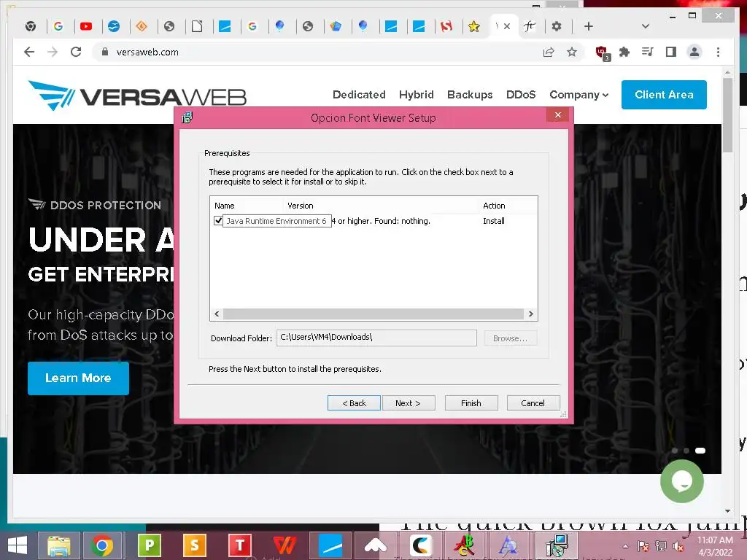
Task: Go back in the browser
Action: (29, 52)
